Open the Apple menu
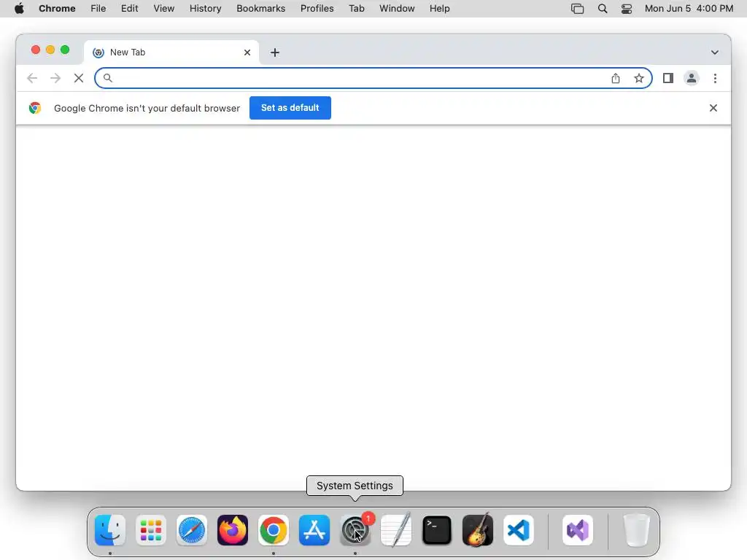Viewport: 747px width, 560px height. pyautogui.click(x=19, y=9)
